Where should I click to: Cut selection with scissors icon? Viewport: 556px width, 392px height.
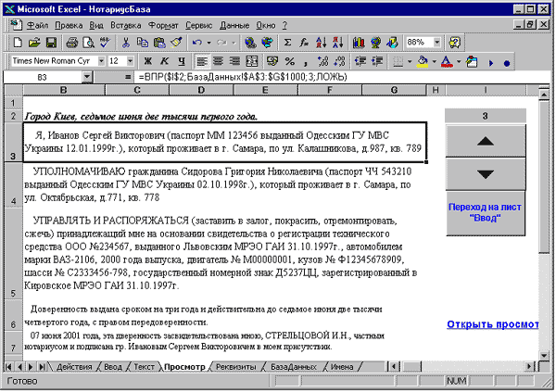(x=125, y=43)
